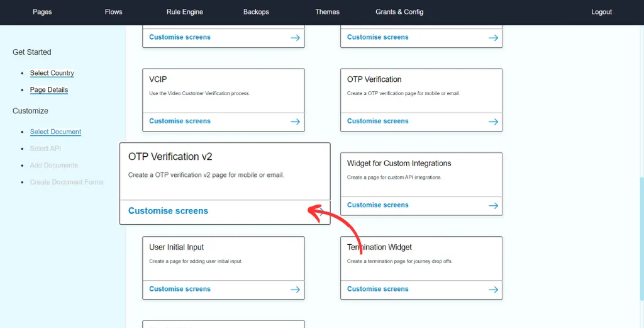Open the Pages menu
The height and width of the screenshot is (328, 644).
[x=42, y=12]
